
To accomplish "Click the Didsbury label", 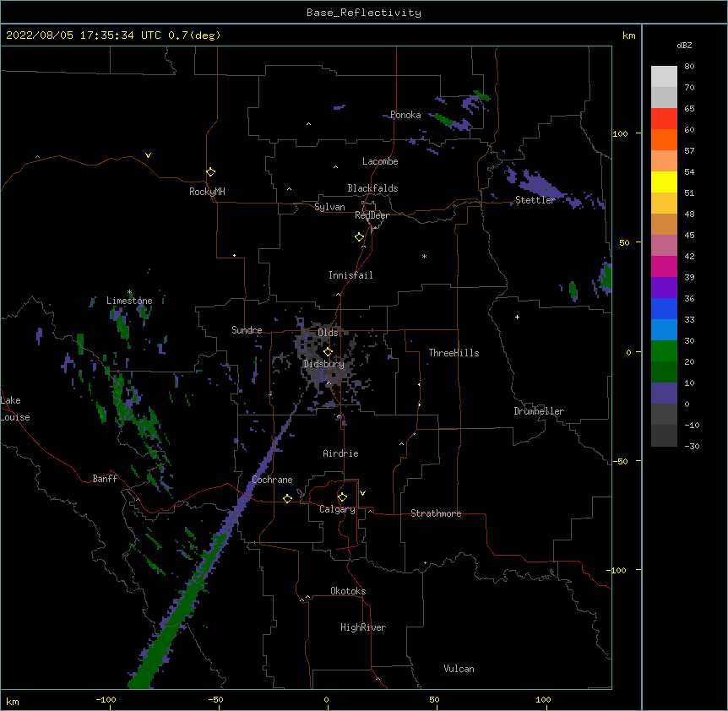I will 323,364.
